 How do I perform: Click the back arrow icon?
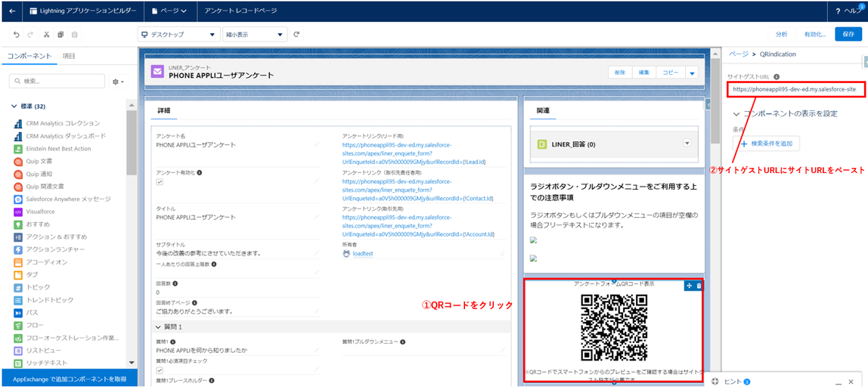click(12, 11)
